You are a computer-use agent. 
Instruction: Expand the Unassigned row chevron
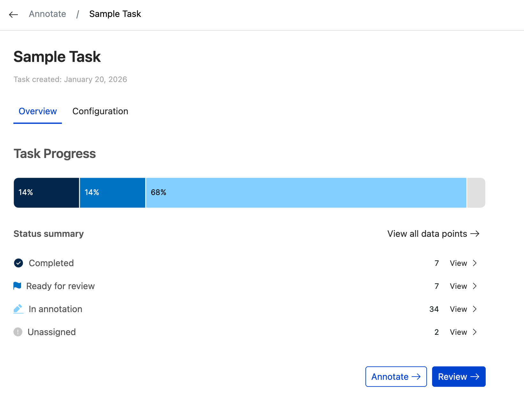pyautogui.click(x=475, y=332)
